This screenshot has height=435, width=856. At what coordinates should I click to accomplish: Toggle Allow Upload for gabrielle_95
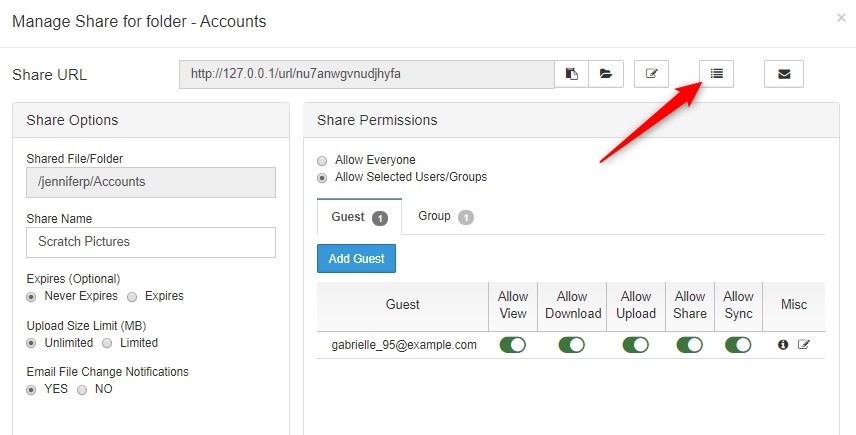click(635, 345)
